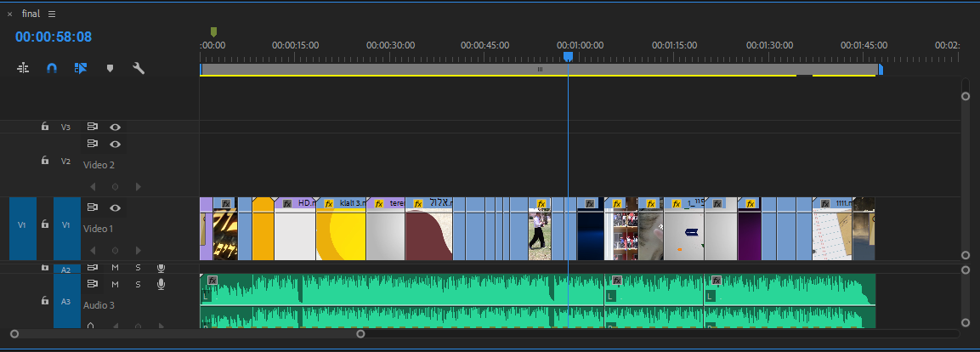
Task: Click ruler at 00:00:30:00 mark
Action: point(390,46)
